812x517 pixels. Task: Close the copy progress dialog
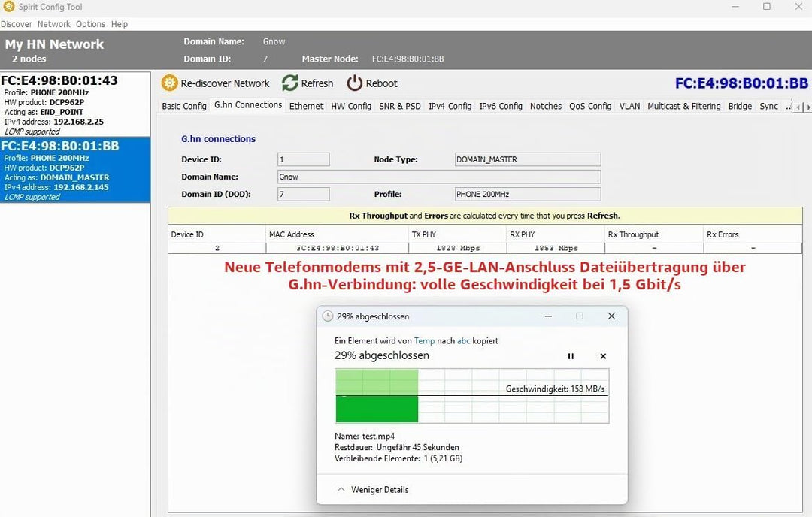pyautogui.click(x=611, y=316)
